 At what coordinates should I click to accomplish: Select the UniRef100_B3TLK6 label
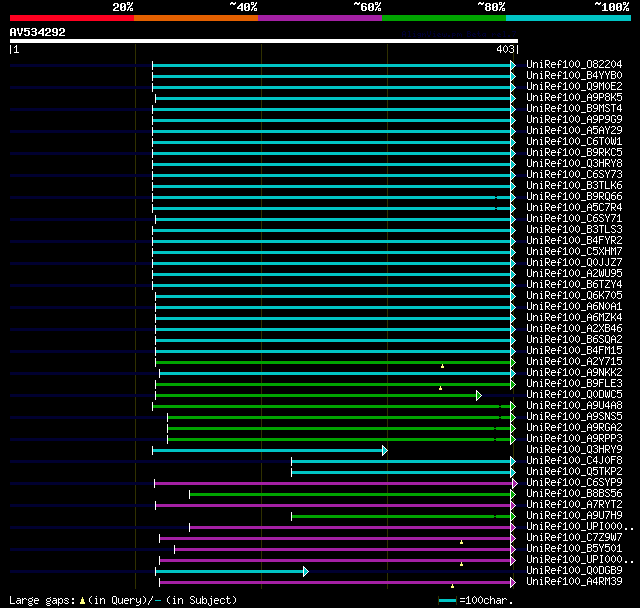pyautogui.click(x=574, y=186)
